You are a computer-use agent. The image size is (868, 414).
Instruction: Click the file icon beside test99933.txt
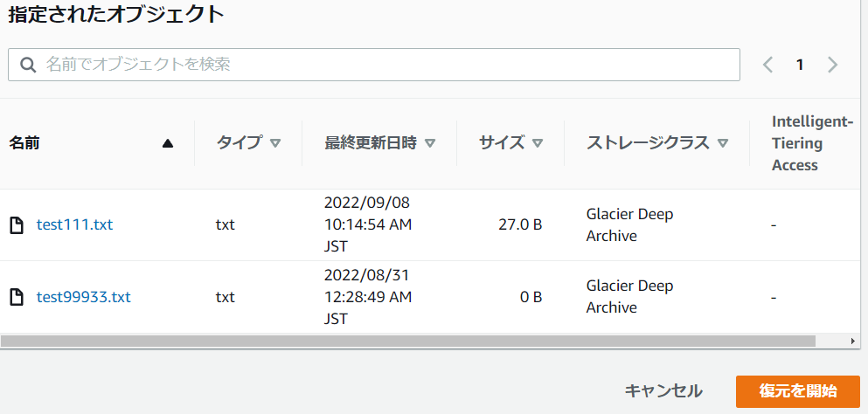16,297
